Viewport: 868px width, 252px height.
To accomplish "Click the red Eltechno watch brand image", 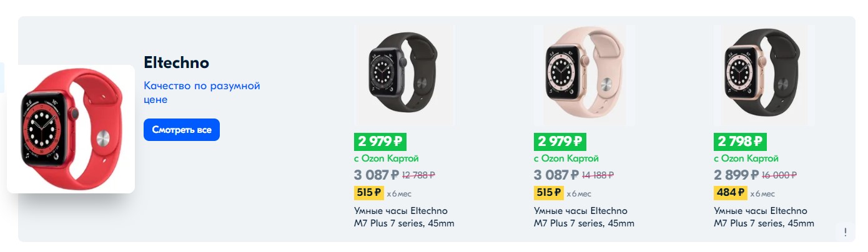I will (x=71, y=128).
